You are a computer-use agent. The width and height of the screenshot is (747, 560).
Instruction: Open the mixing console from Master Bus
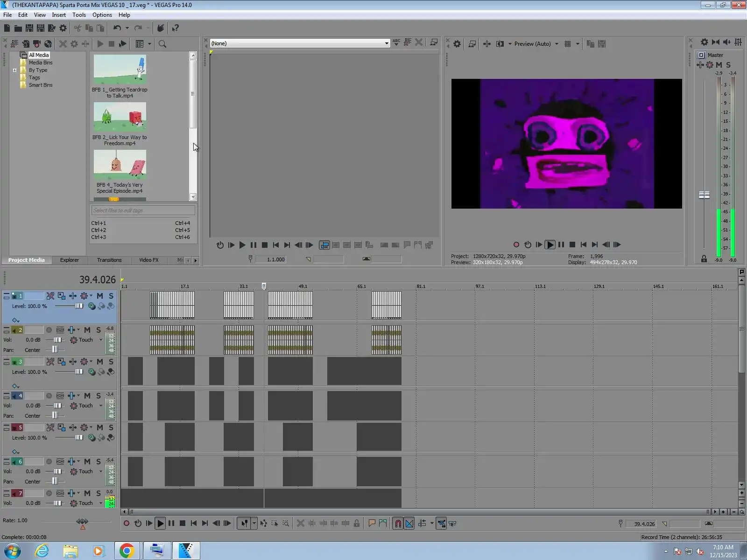tap(738, 42)
